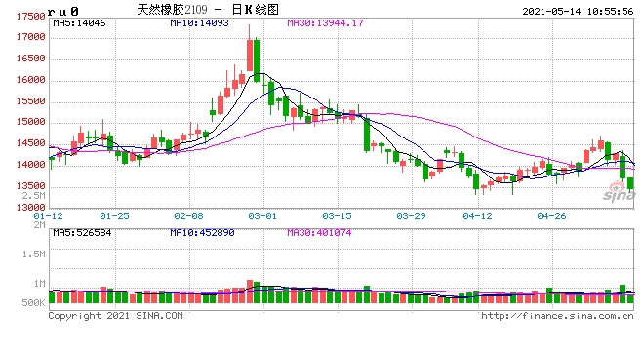Select the price MA30:13944.17 label
The image size is (644, 351).
(x=325, y=23)
